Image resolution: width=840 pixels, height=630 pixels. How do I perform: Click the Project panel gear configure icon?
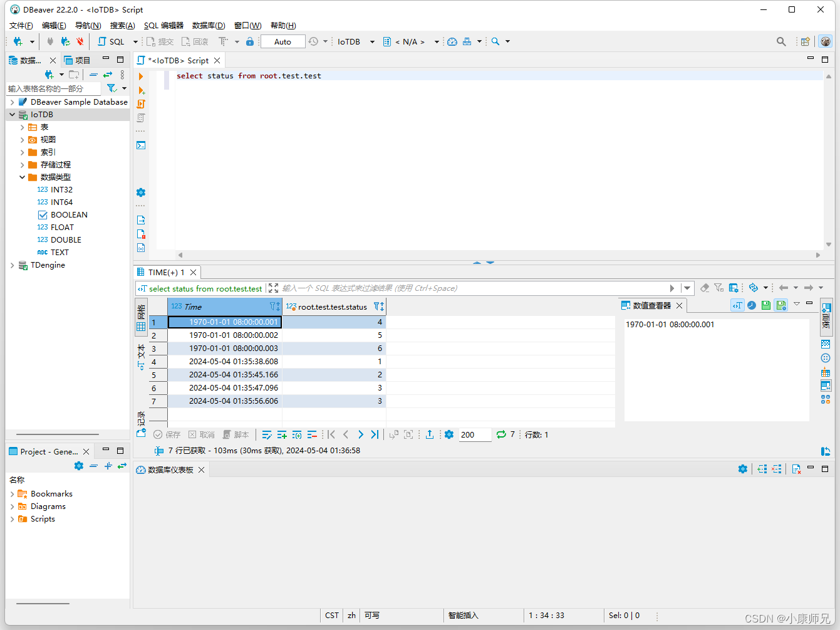click(x=79, y=466)
